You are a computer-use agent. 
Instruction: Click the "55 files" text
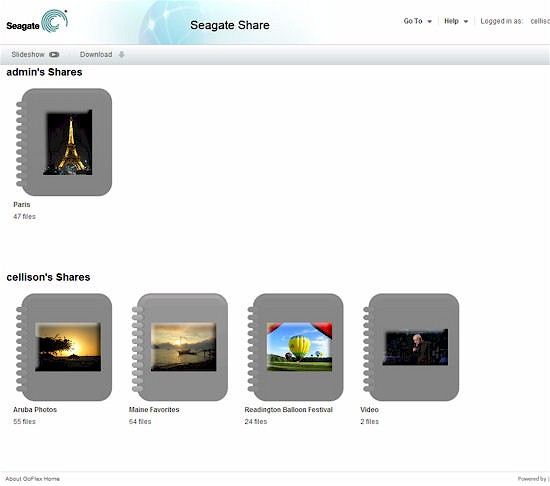pyautogui.click(x=24, y=421)
